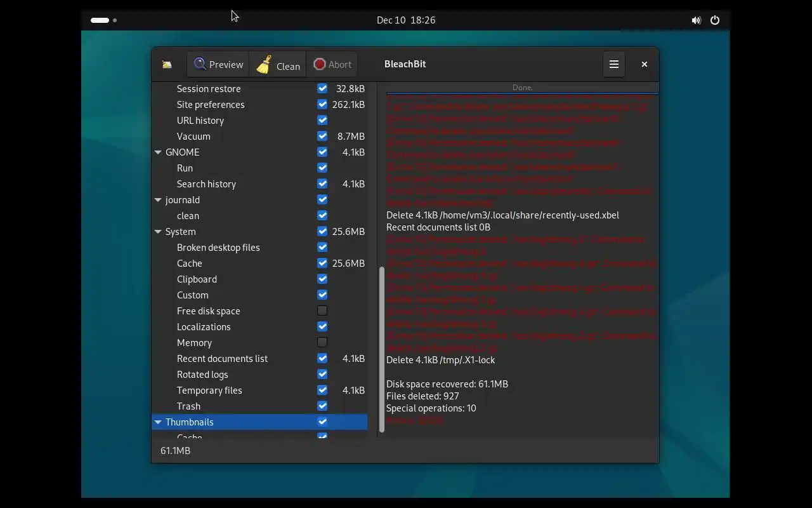Click the 61.1MB status bar total
Viewport: 812px width, 508px height.
pyautogui.click(x=175, y=451)
